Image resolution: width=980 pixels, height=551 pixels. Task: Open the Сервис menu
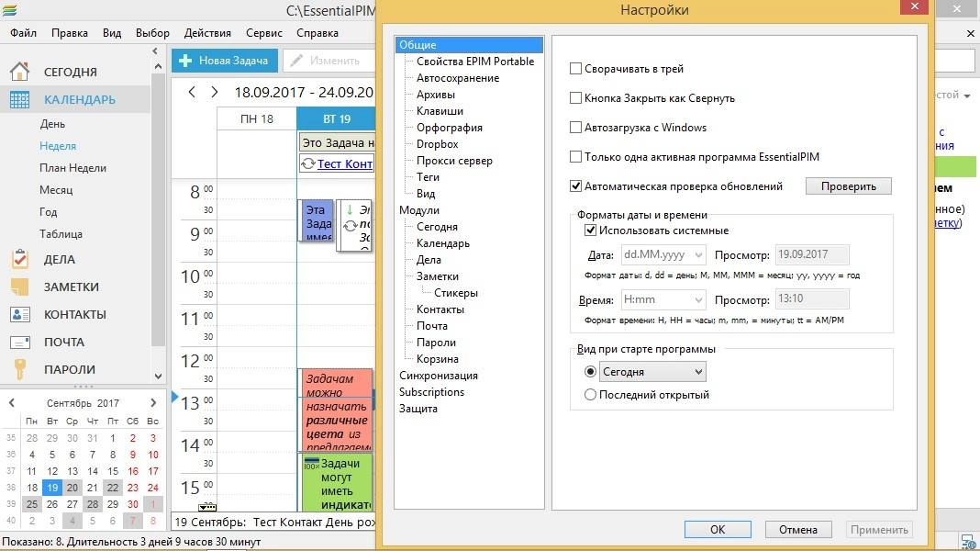(263, 33)
